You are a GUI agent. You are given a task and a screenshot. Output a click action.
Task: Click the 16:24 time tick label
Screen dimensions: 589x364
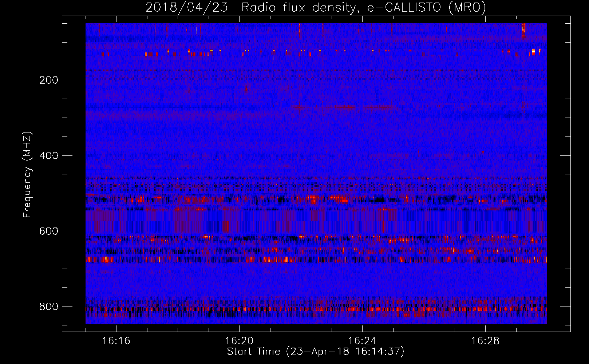coord(362,341)
